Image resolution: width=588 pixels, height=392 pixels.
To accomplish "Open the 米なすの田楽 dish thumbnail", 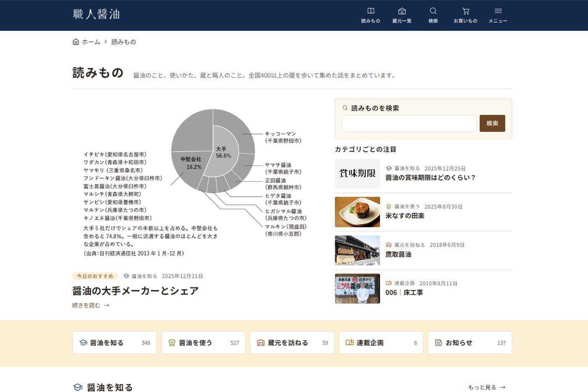I will [357, 212].
